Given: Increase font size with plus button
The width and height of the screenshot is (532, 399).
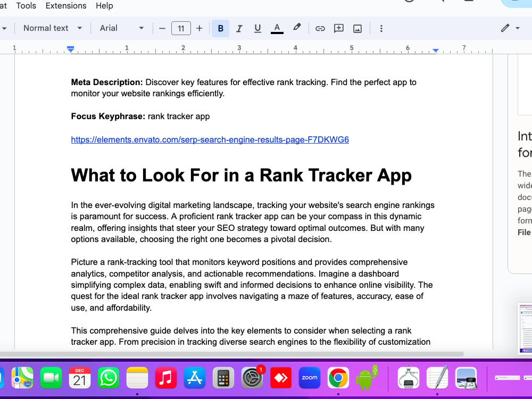Looking at the screenshot, I should [x=199, y=29].
